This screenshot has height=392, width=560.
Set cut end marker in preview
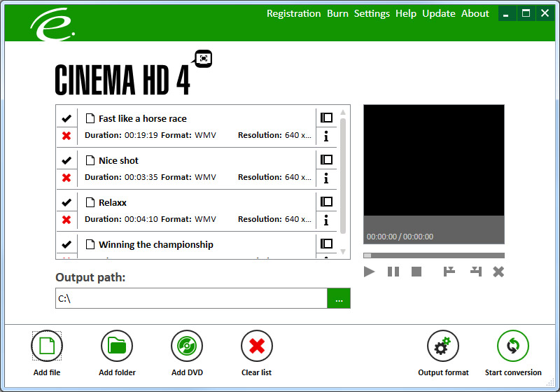[476, 272]
